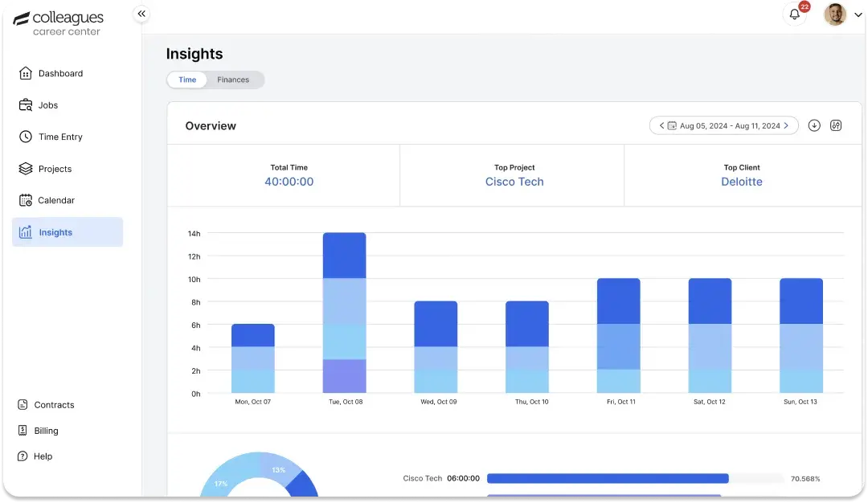Download the Overview report
Viewport: 868px width, 503px height.
tap(813, 125)
